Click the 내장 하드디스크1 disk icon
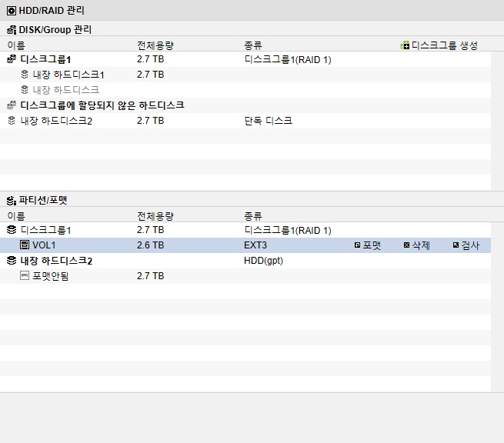Image resolution: width=504 pixels, height=443 pixels. 25,75
